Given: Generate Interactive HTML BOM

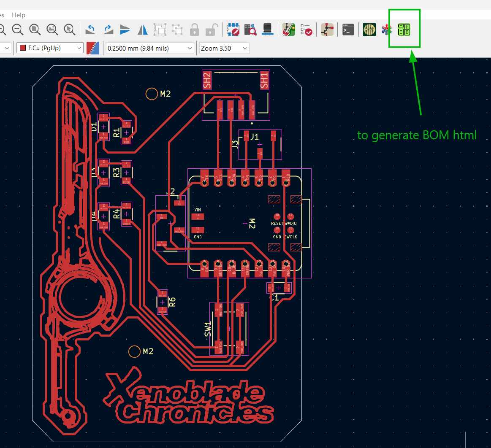Looking at the screenshot, I should (x=404, y=30).
